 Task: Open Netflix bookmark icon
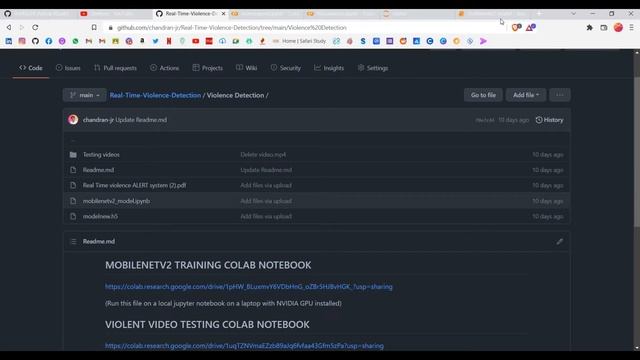coord(169,41)
